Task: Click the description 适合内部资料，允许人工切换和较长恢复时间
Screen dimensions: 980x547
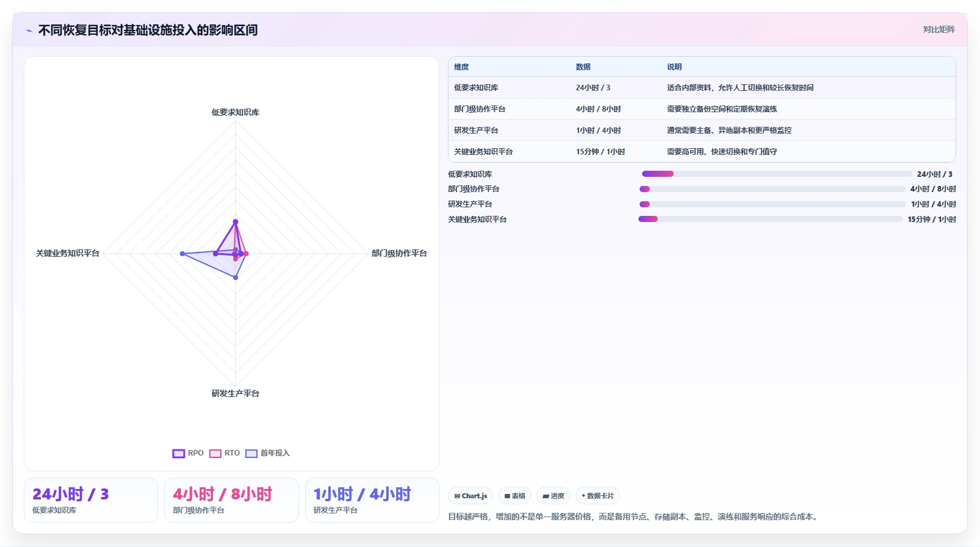Action: click(740, 88)
